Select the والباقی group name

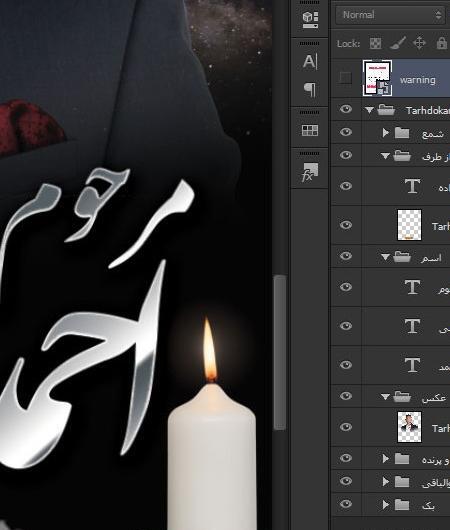pos(436,483)
